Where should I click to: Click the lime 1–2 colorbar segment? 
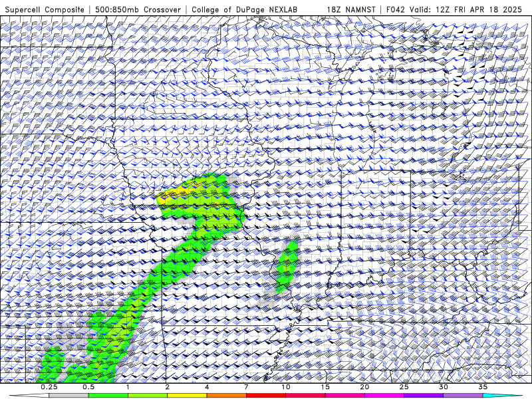pyautogui.click(x=148, y=396)
